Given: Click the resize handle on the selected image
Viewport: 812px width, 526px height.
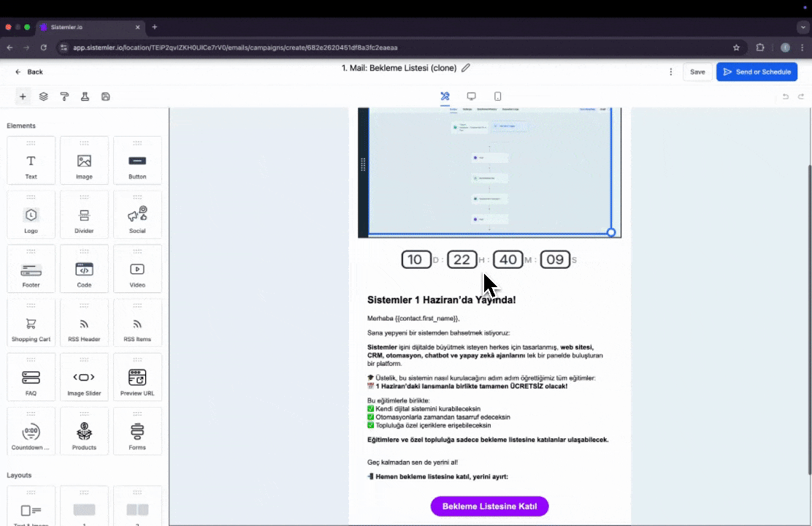Looking at the screenshot, I should (611, 233).
